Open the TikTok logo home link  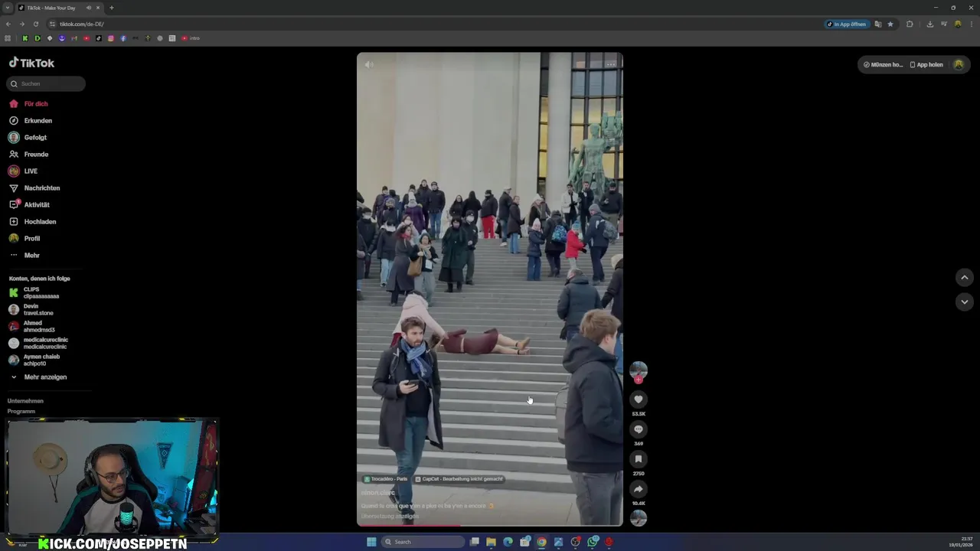point(31,63)
